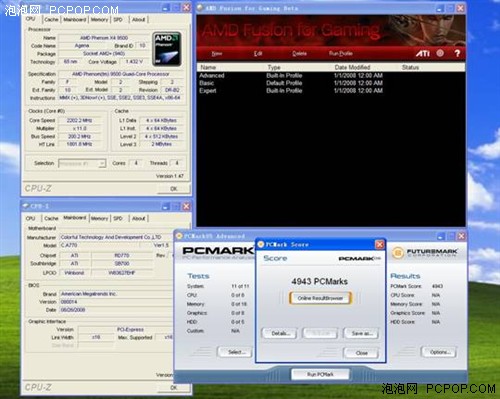The width and height of the screenshot is (500, 399).
Task: Click Select button under PCMark Tests
Action: pos(236,352)
